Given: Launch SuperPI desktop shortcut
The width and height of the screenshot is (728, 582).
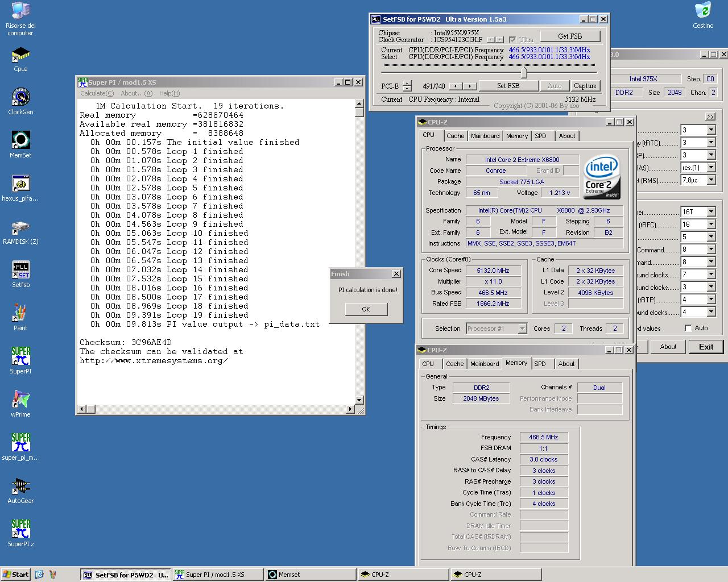Looking at the screenshot, I should click(20, 361).
